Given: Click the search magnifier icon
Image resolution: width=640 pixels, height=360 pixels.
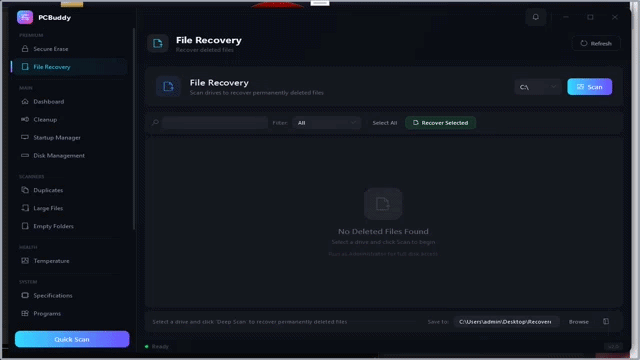Looking at the screenshot, I should point(155,122).
